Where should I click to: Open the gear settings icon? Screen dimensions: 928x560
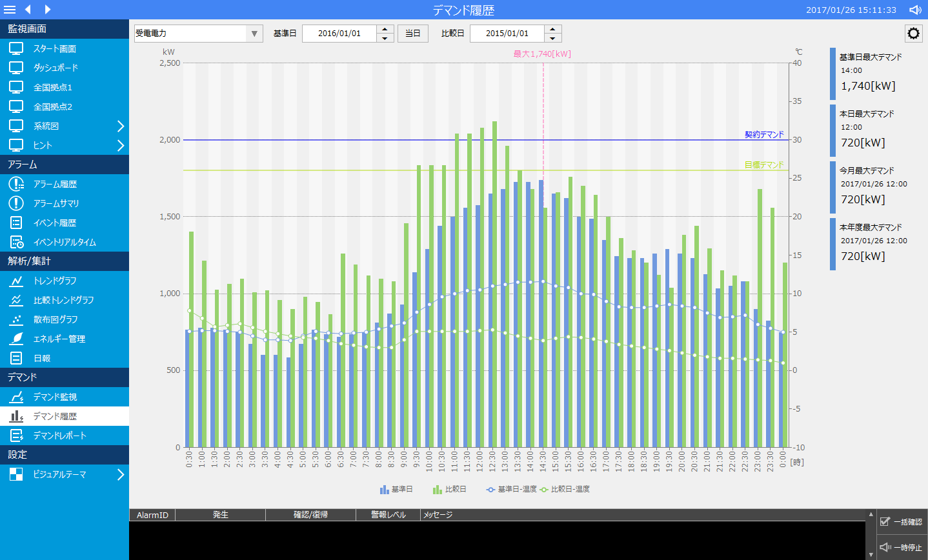click(x=913, y=34)
